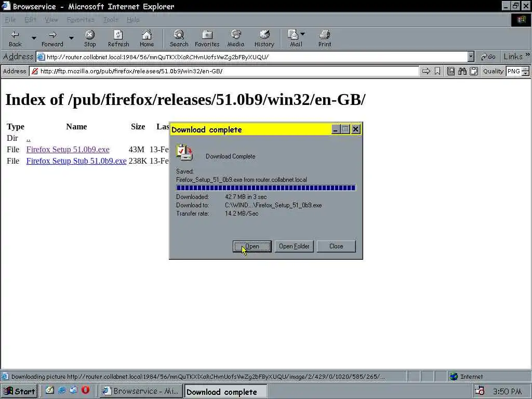Screen dimensions: 532x399
Task: Open the File menu
Action: tap(10, 20)
